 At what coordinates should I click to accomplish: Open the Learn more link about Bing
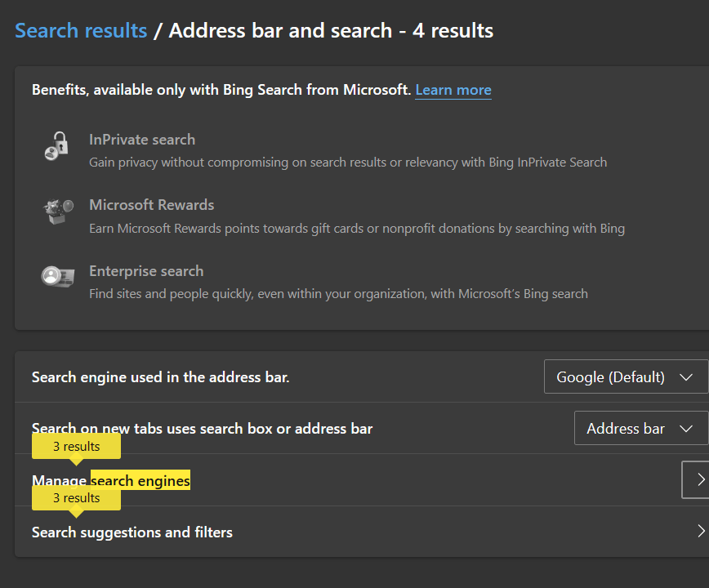pyautogui.click(x=453, y=90)
